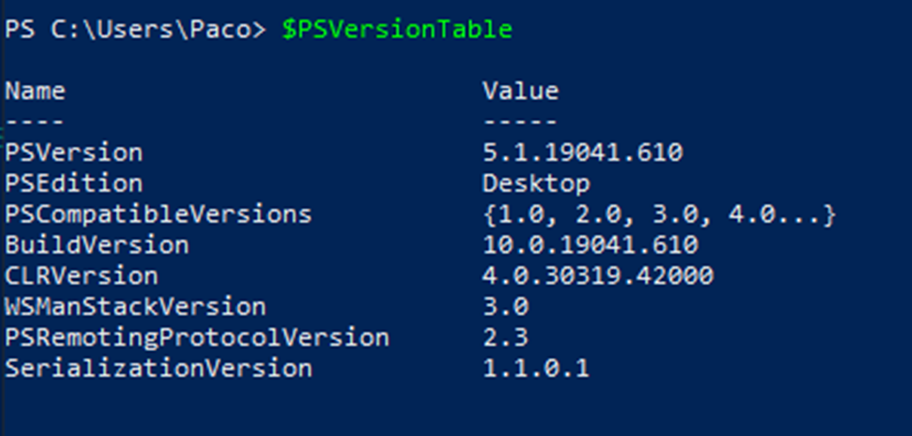Click the 3.0 WSManStackVersion value
Image resolution: width=912 pixels, height=436 pixels.
click(505, 307)
